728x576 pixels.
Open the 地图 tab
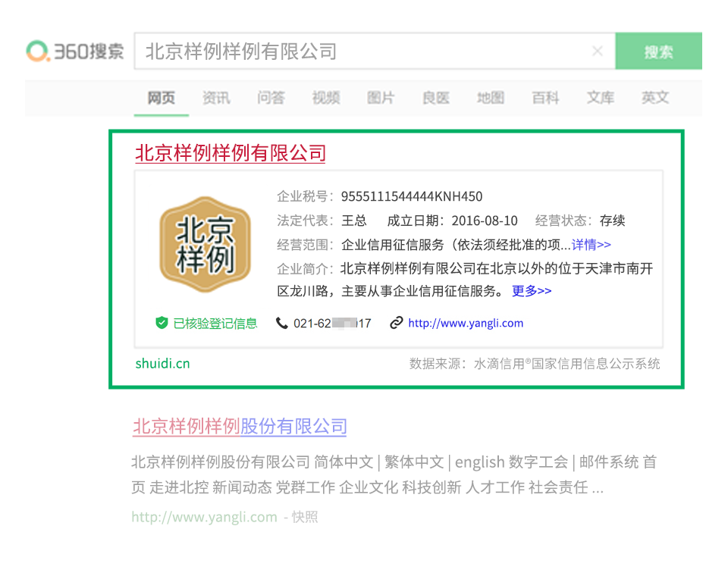coord(491,98)
